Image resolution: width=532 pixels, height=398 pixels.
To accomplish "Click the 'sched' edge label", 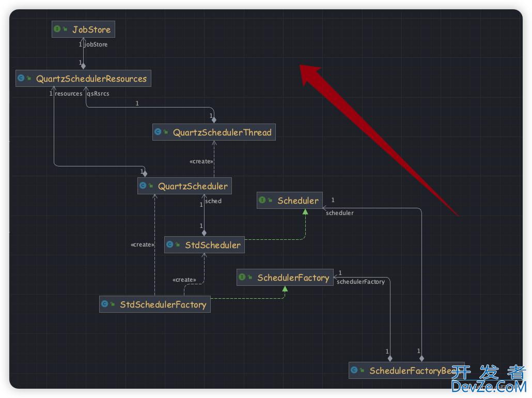I will [213, 201].
